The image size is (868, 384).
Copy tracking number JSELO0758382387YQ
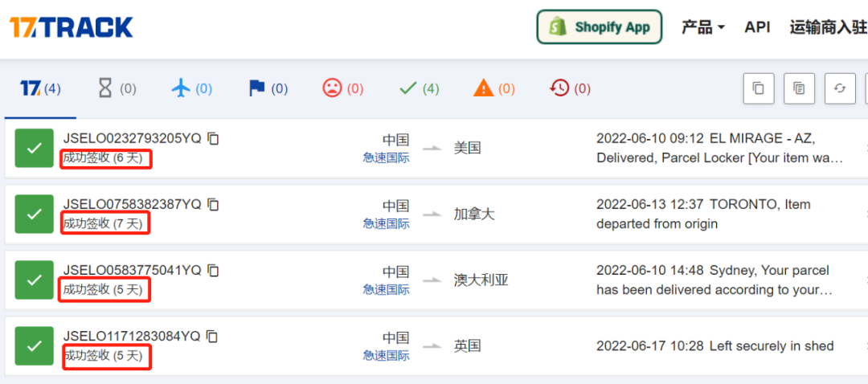click(213, 204)
